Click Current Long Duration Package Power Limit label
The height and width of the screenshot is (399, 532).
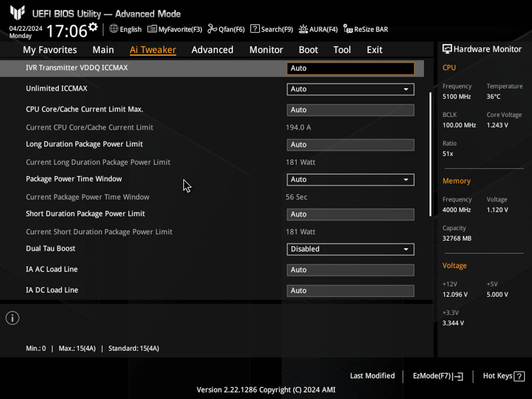click(x=98, y=162)
